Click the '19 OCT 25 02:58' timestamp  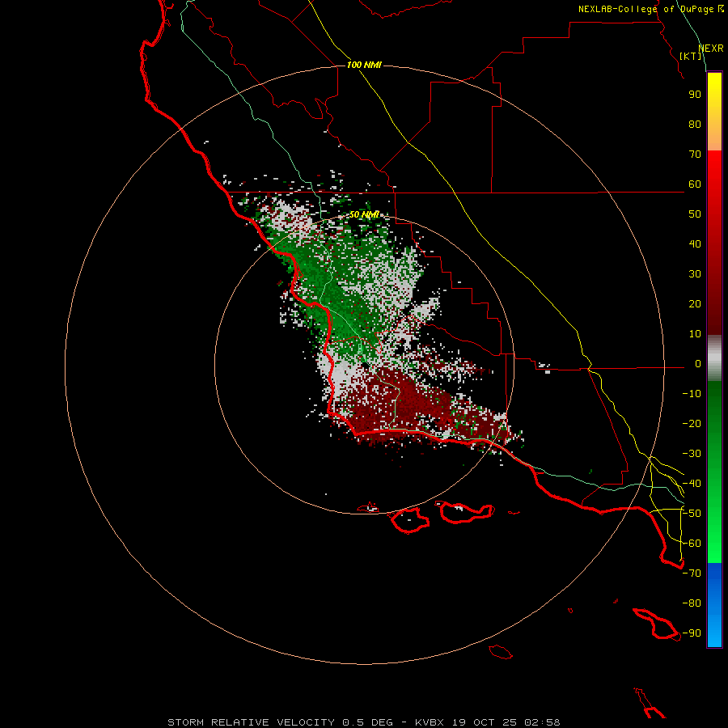tap(505, 722)
